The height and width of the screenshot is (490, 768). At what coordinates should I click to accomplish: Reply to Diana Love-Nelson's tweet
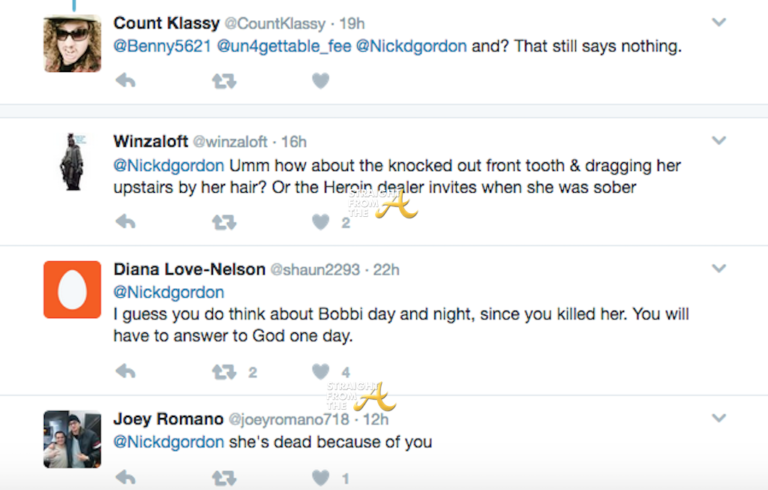[x=125, y=372]
